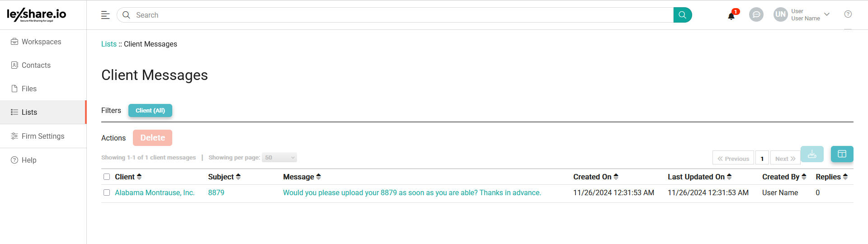Open the column layout icon button
Screen dimensions: 868x244
point(842,154)
